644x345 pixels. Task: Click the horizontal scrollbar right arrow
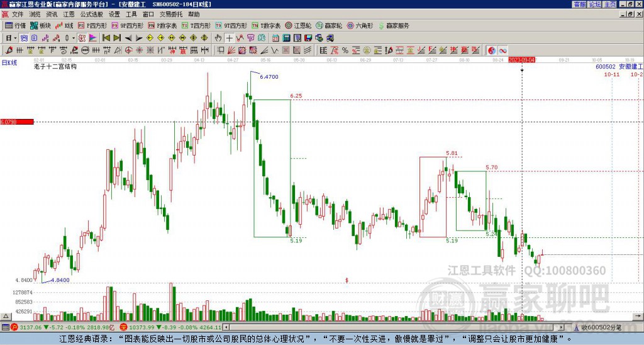pos(562,327)
